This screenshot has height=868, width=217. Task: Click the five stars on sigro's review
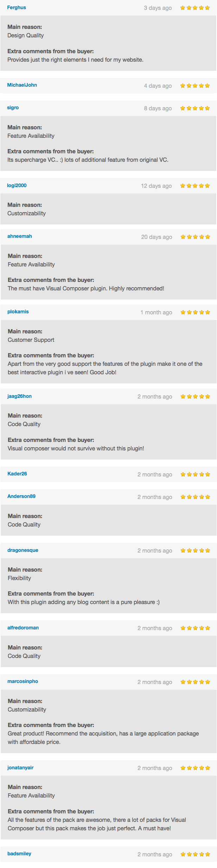(195, 108)
